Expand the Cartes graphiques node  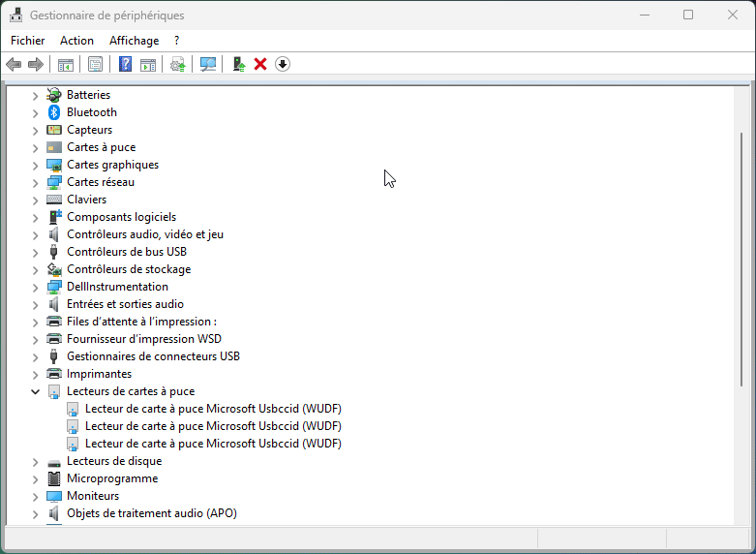coord(36,165)
